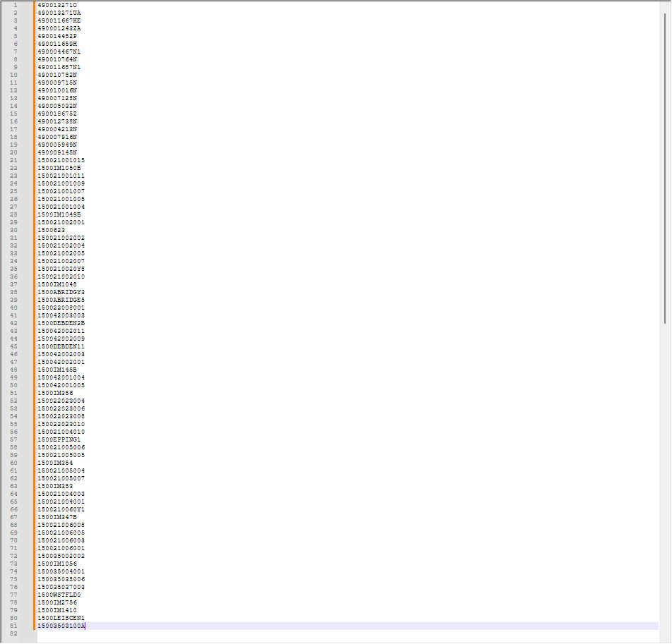Place cursor on 1500LEISCEN1 line
This screenshot has height=644, width=672.
click(61, 618)
